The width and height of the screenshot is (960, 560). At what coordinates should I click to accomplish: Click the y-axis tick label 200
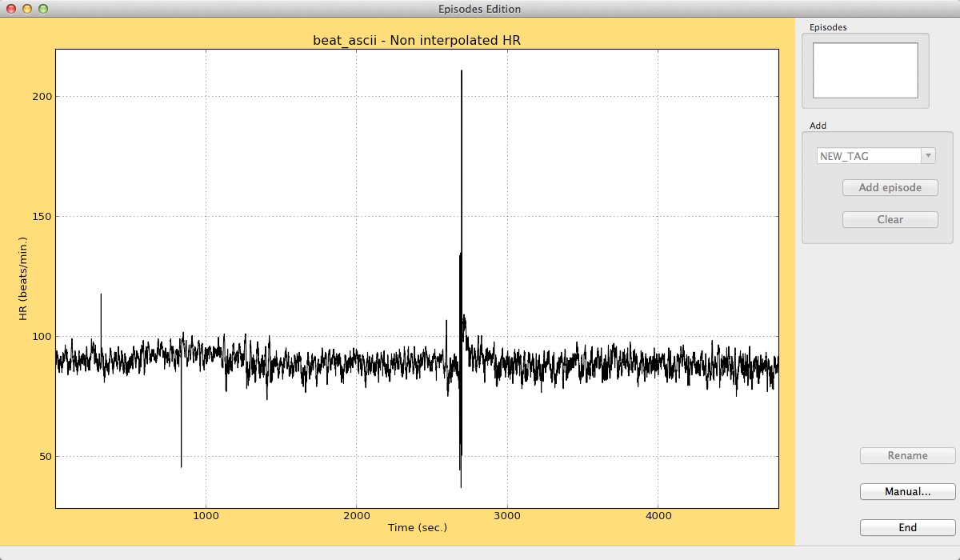point(40,97)
